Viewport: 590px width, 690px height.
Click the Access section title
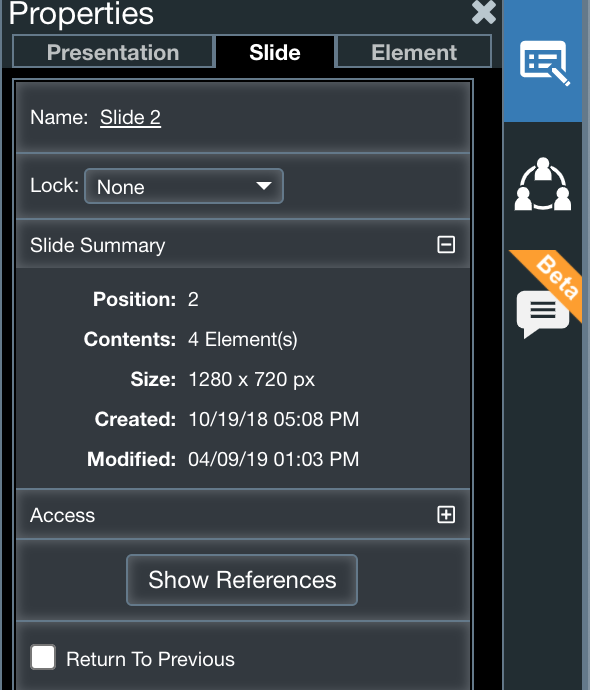pyautogui.click(x=62, y=515)
